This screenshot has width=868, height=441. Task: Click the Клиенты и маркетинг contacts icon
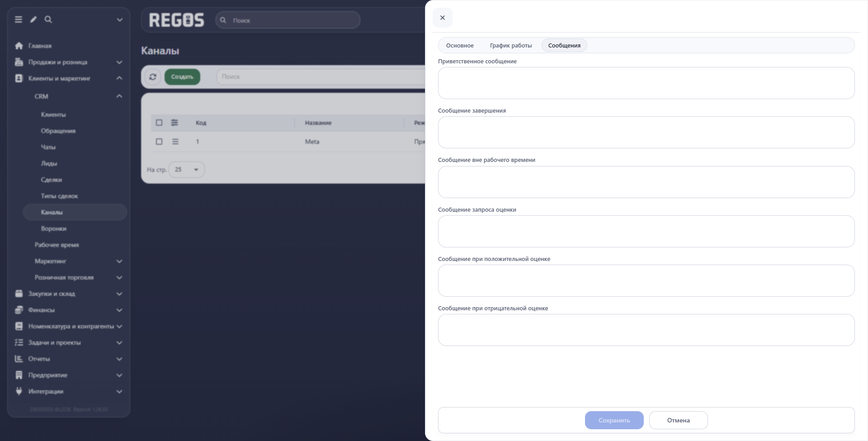point(19,78)
